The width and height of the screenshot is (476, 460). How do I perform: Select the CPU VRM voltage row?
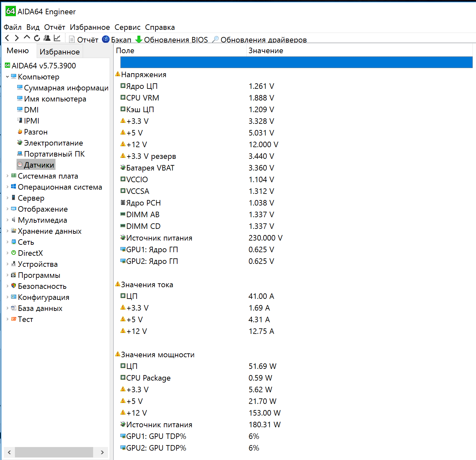293,98
